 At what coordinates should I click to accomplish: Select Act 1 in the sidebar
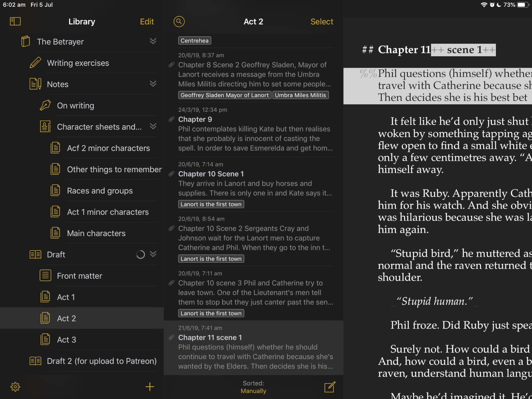pyautogui.click(x=66, y=297)
